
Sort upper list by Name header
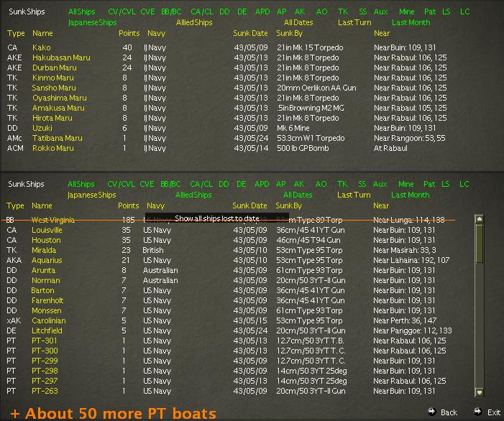coord(42,33)
